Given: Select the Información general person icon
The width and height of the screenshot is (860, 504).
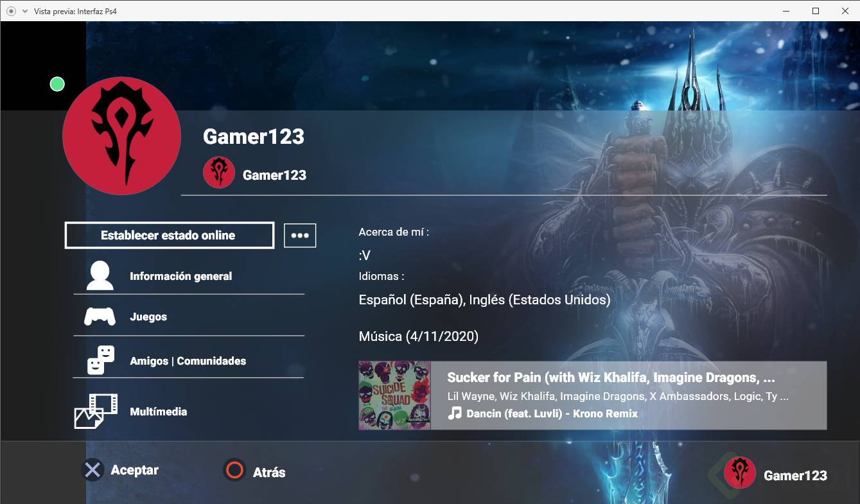Looking at the screenshot, I should pos(99,275).
